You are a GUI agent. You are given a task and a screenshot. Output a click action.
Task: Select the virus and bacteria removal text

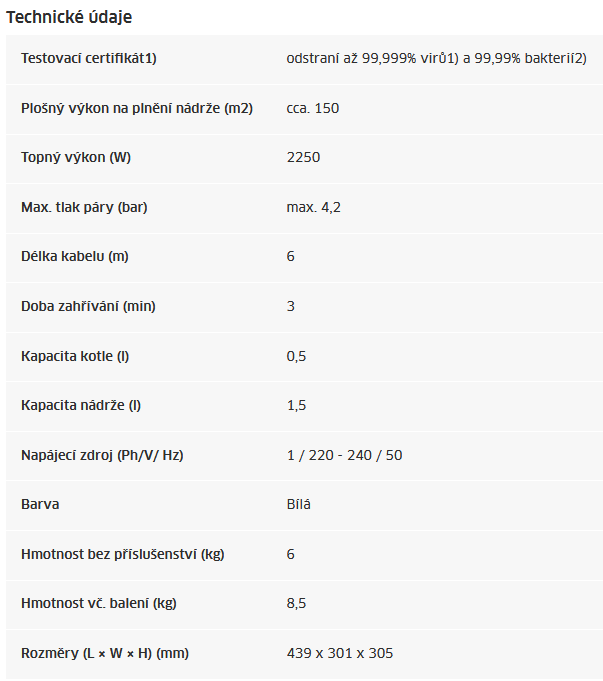click(x=436, y=58)
